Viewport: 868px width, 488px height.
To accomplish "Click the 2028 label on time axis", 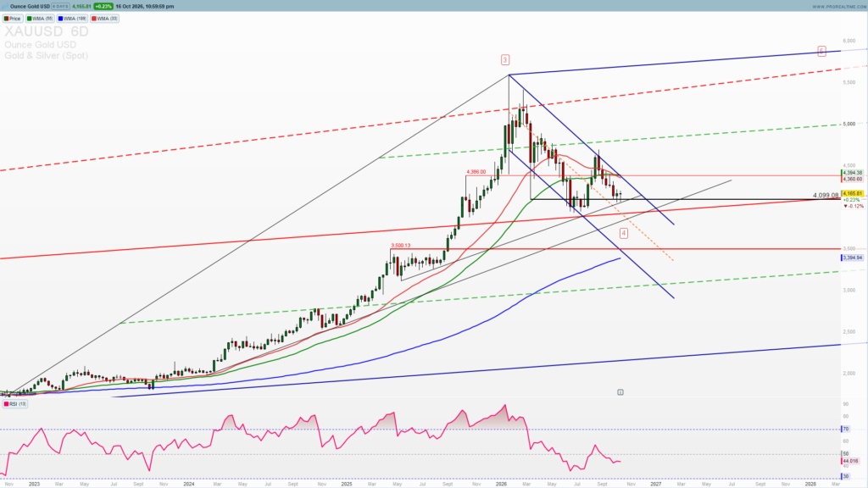I will click(x=810, y=484).
